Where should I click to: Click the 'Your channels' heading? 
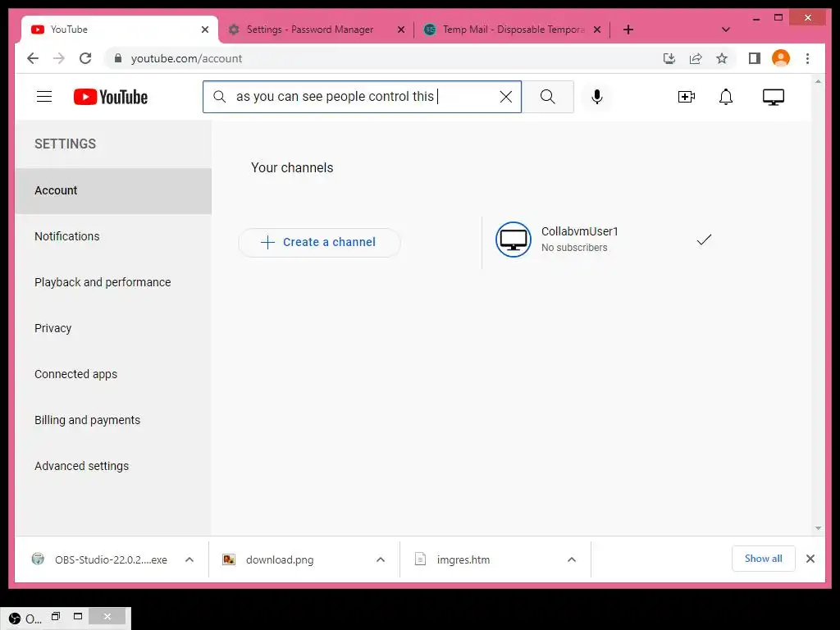click(292, 167)
